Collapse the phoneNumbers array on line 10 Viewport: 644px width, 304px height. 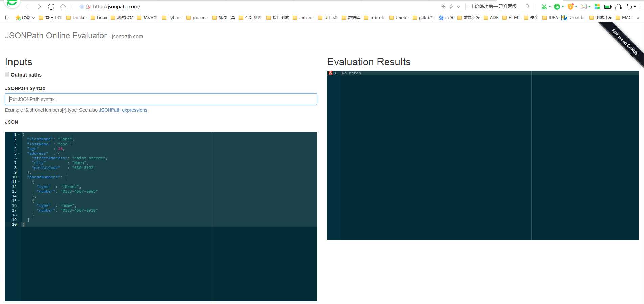(19, 177)
